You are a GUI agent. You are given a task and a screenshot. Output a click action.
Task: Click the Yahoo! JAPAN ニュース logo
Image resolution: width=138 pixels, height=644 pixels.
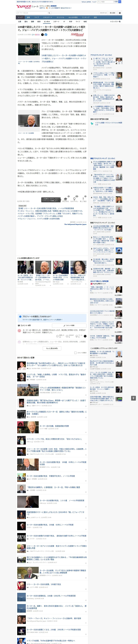tap(28, 7)
